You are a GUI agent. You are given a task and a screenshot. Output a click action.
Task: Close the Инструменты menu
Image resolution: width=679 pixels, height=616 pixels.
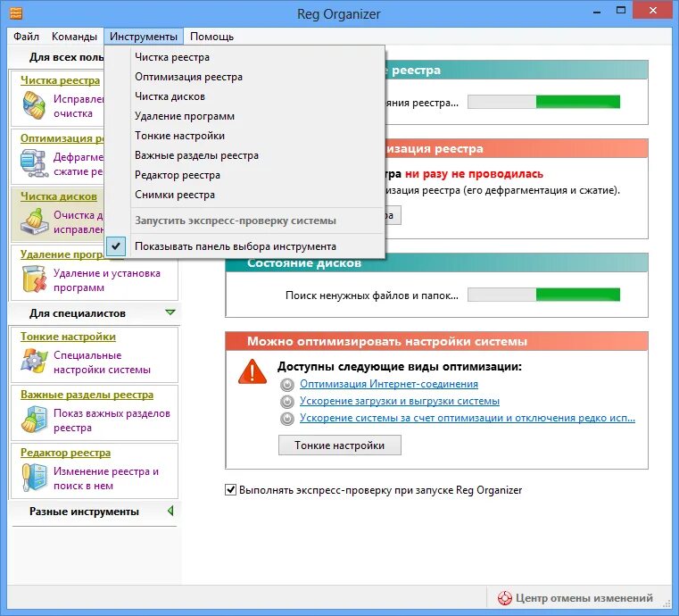point(144,37)
